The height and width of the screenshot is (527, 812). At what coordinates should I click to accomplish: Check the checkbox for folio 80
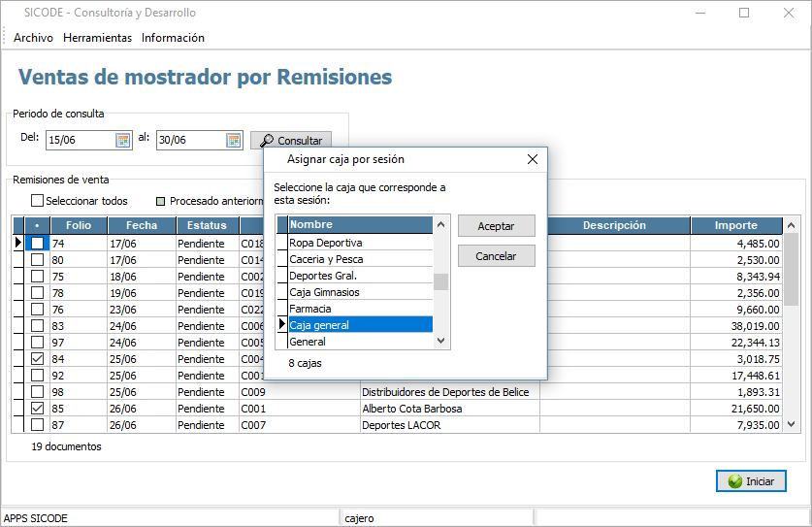38,259
